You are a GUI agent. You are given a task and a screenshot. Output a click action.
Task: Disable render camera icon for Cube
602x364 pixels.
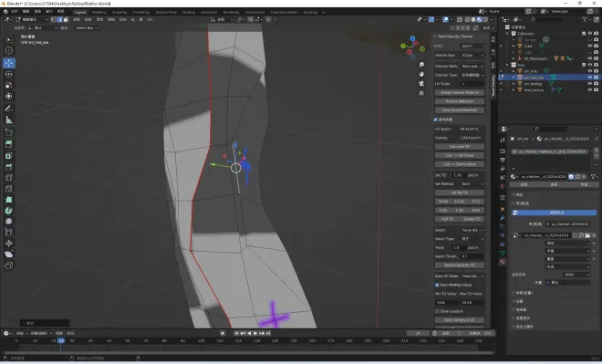pyautogui.click(x=597, y=46)
